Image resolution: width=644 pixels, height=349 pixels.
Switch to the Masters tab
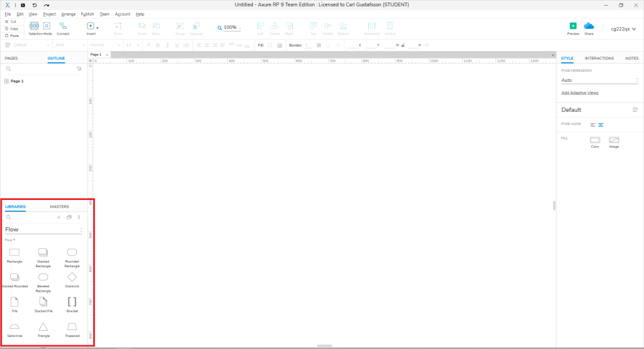[x=59, y=206]
